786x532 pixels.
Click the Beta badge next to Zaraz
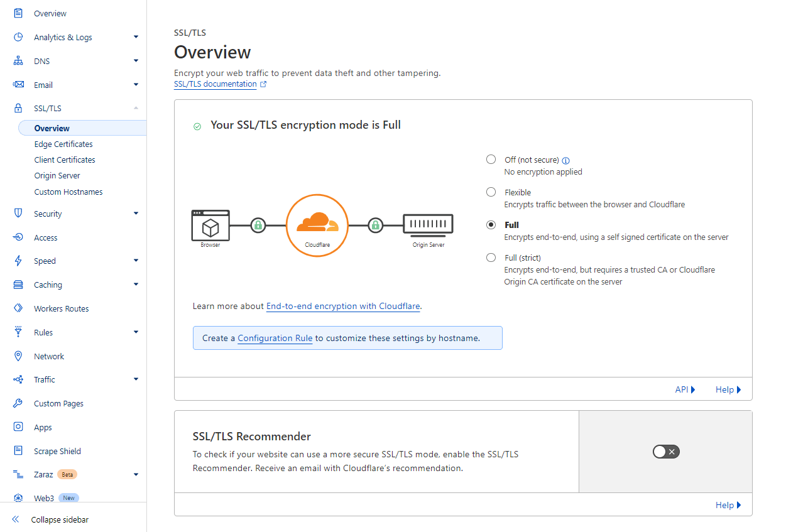click(x=67, y=474)
